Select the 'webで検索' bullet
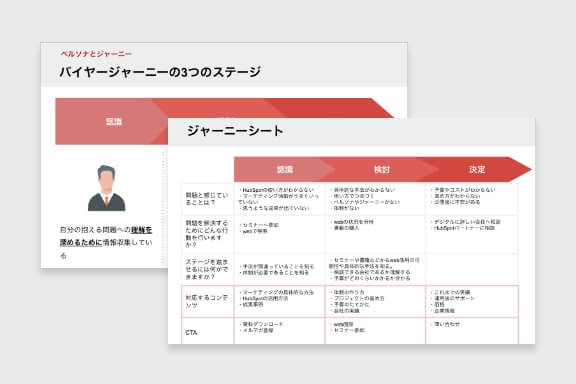 [254, 231]
